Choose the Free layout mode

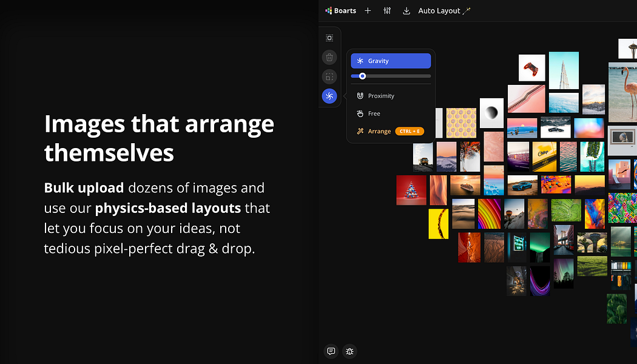click(374, 113)
